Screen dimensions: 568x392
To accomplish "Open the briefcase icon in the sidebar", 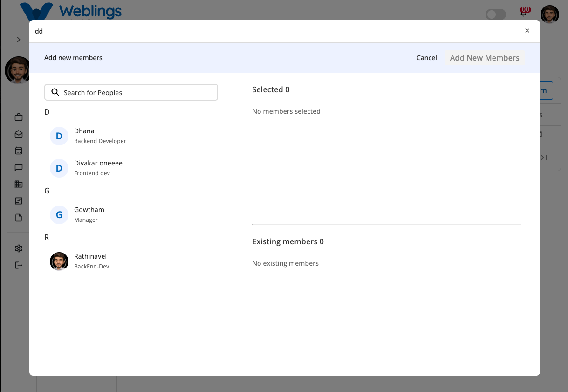I will (19, 117).
